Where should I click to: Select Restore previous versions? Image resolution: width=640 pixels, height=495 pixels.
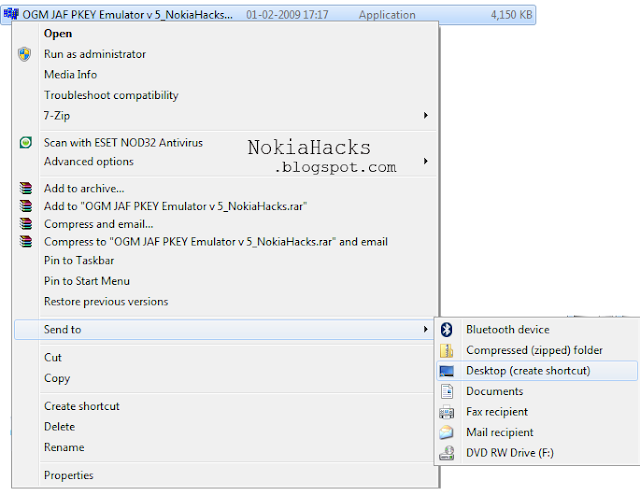(x=225, y=301)
